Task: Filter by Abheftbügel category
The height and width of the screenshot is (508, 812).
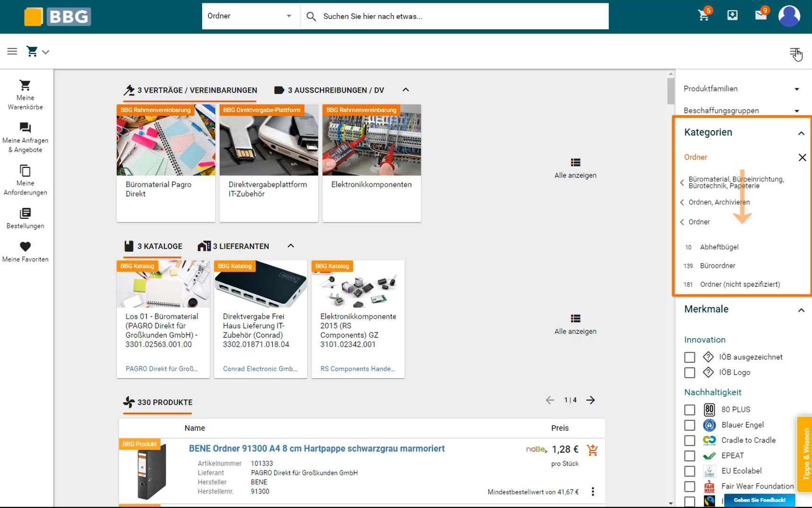Action: (x=719, y=247)
